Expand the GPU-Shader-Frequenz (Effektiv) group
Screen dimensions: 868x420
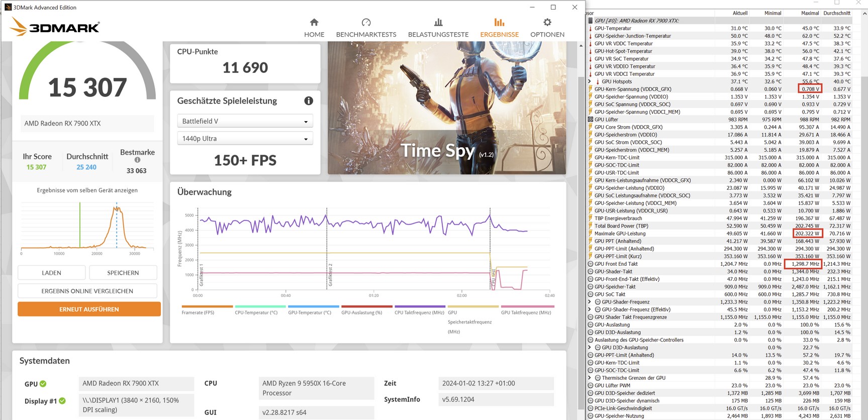(590, 309)
